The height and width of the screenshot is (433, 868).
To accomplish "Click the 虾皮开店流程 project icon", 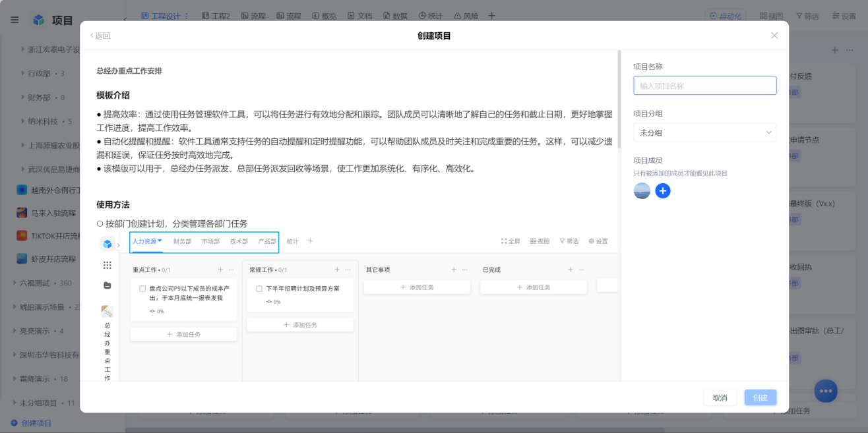I will 22,259.
